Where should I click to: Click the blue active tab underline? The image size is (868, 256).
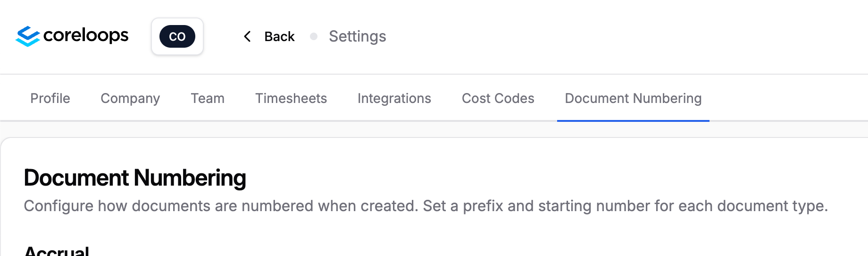point(633,121)
